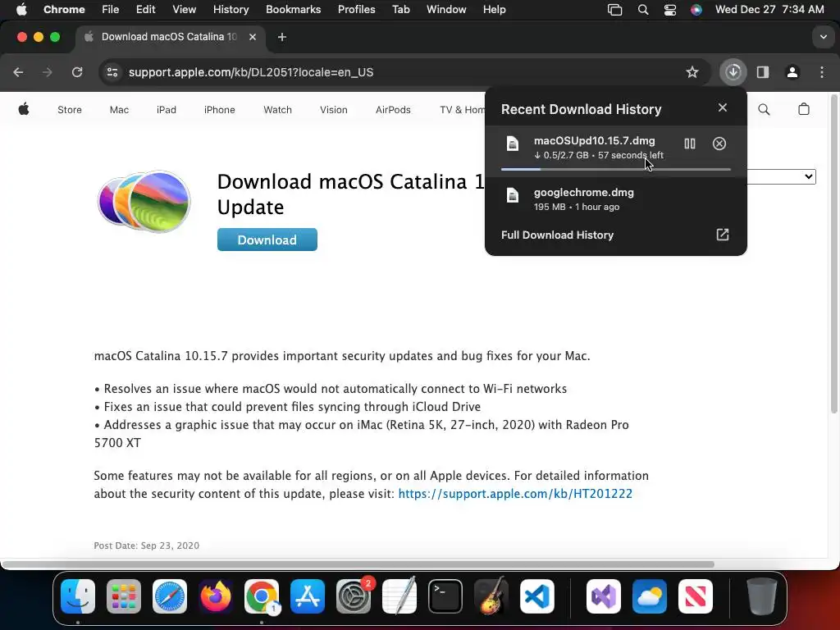The image size is (840, 630).
Task: View site information icon in address bar
Action: 112,72
